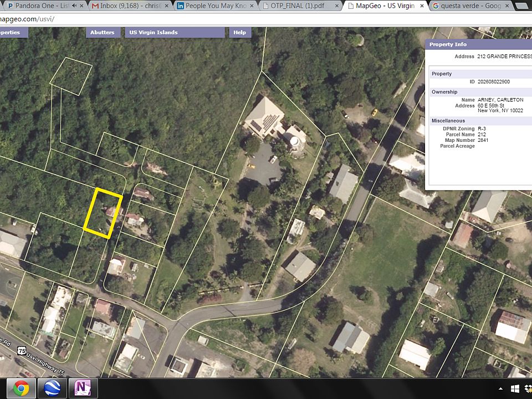Open the US Virgin Islands menu
Image resolution: width=532 pixels, height=399 pixels.
pos(175,33)
